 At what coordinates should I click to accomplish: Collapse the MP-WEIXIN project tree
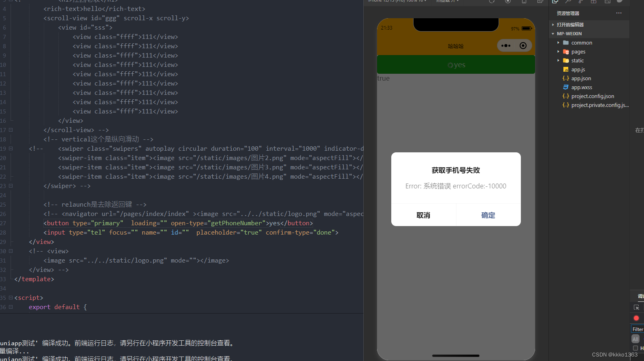tap(553, 34)
